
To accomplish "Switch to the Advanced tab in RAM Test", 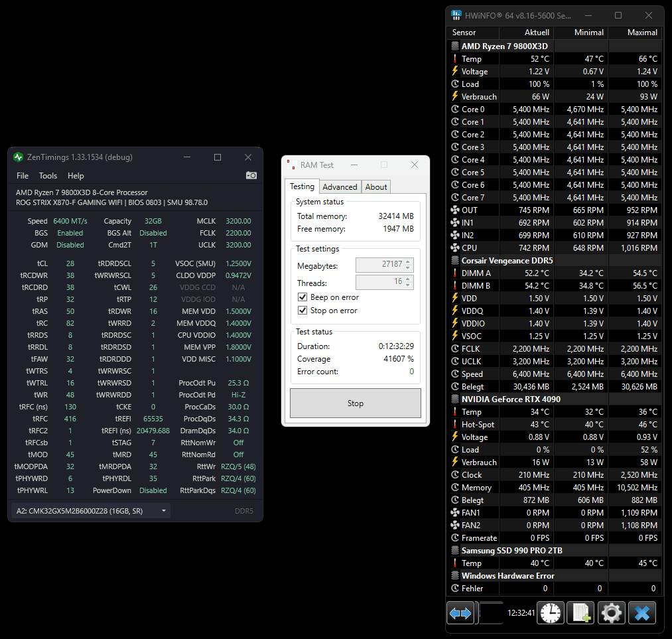I will [340, 187].
